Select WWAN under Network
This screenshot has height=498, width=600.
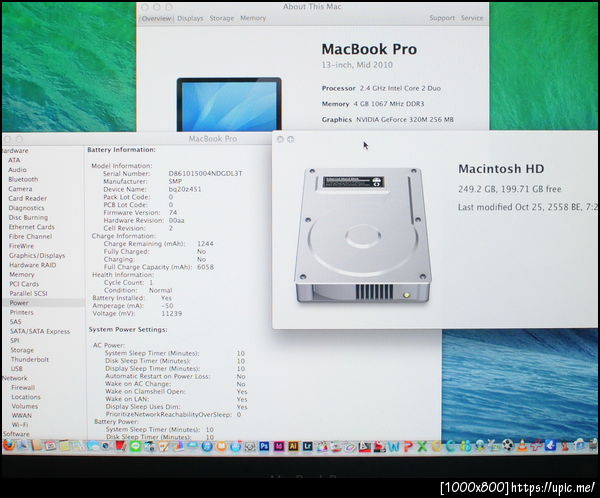21,415
